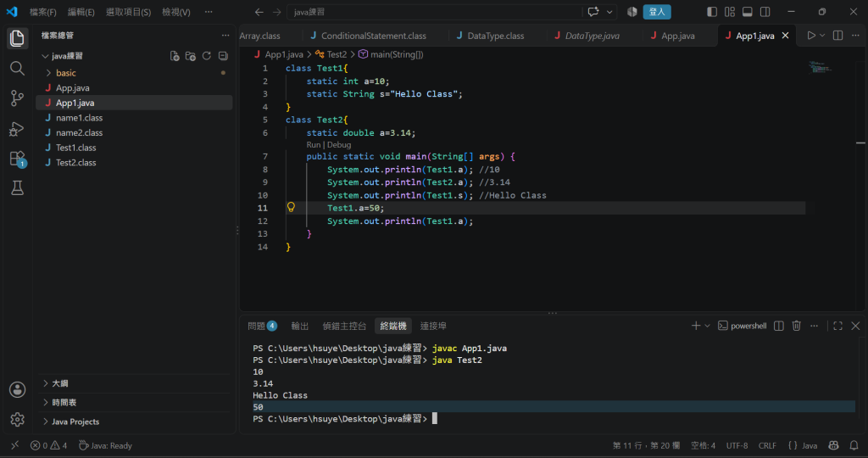Open the 問題 problems panel tab
This screenshot has width=868, height=458.
(x=262, y=326)
